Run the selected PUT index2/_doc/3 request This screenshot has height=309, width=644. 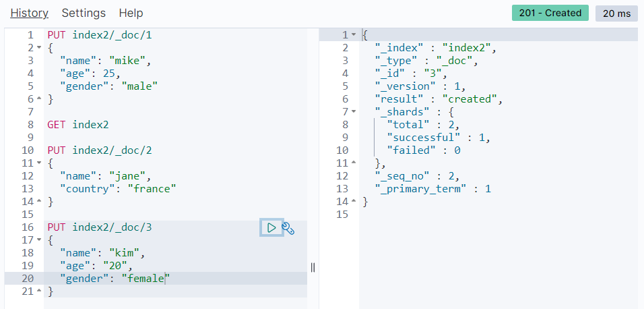pos(271,227)
